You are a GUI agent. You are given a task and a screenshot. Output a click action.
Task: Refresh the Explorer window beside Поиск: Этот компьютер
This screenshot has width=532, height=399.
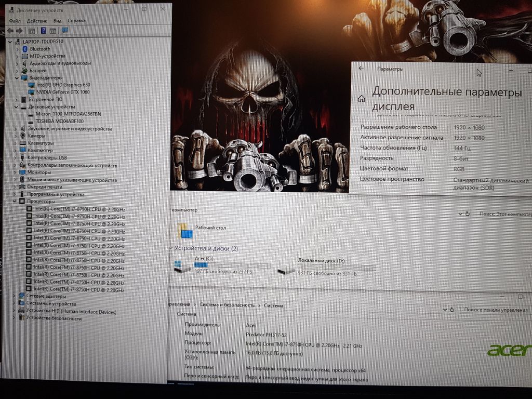[468, 214]
